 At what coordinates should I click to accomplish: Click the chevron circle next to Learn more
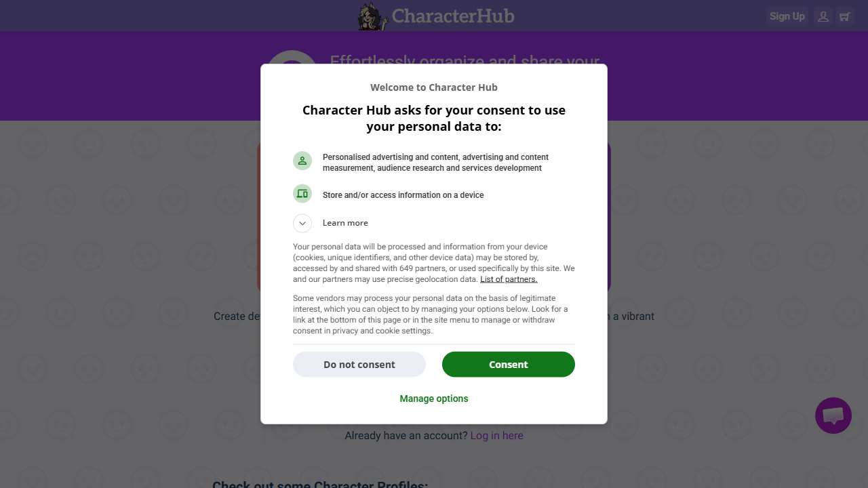click(302, 223)
